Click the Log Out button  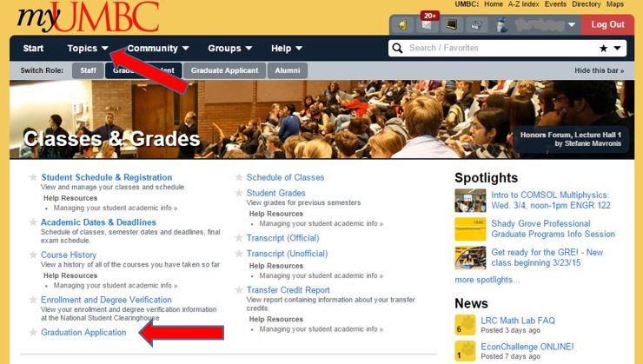click(x=607, y=24)
